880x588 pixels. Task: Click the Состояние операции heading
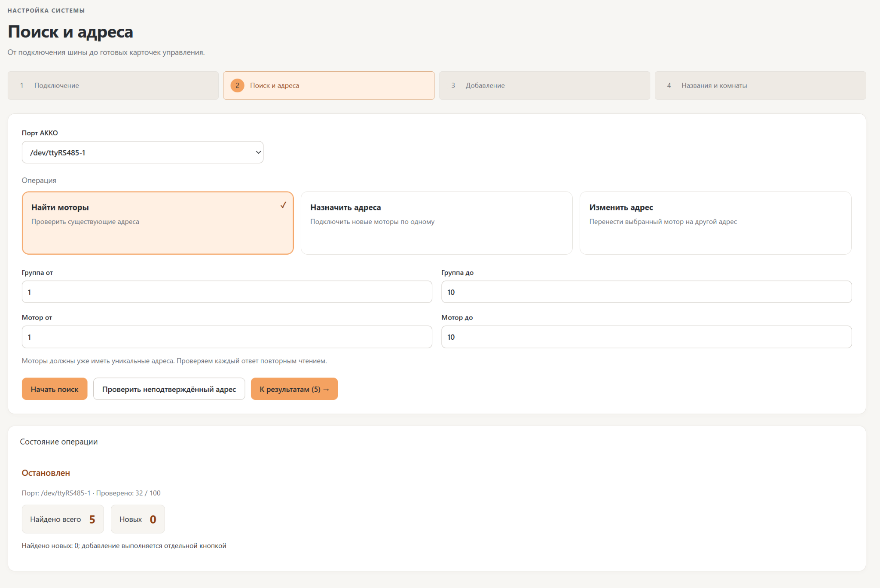(x=59, y=442)
